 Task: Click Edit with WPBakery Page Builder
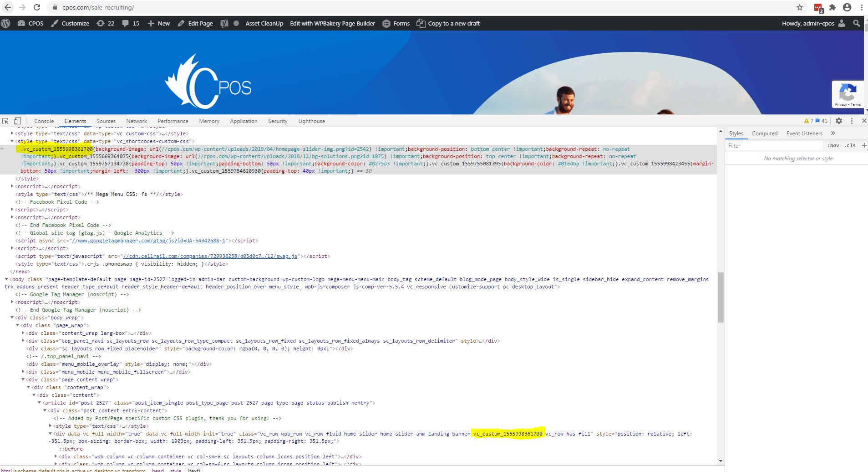tap(332, 23)
